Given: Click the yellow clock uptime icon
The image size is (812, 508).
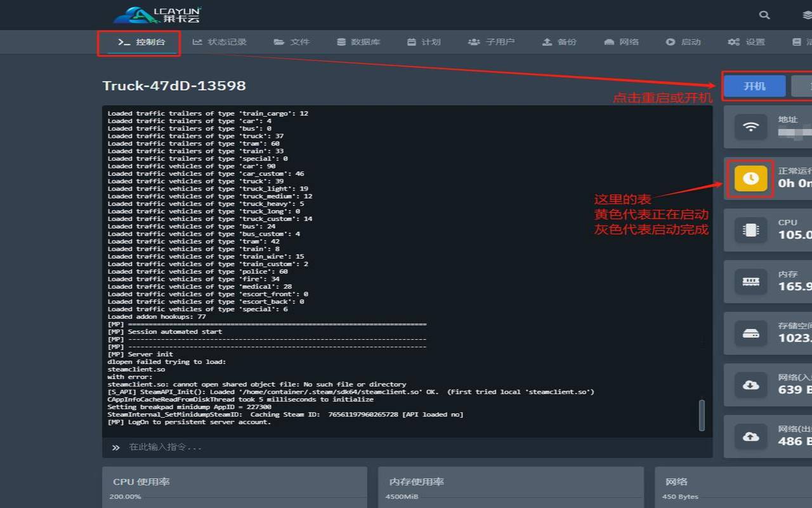Looking at the screenshot, I should click(x=751, y=178).
